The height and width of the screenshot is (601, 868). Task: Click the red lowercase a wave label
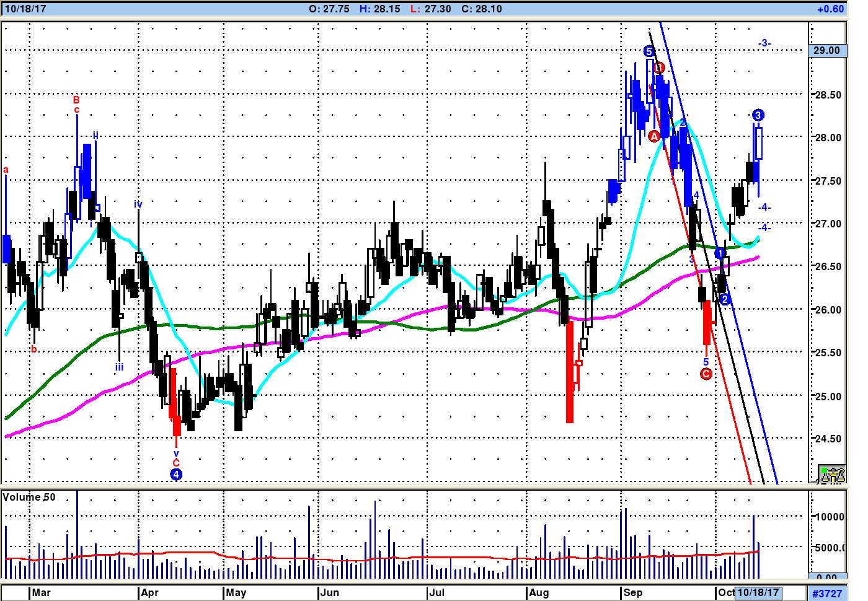[x=6, y=170]
